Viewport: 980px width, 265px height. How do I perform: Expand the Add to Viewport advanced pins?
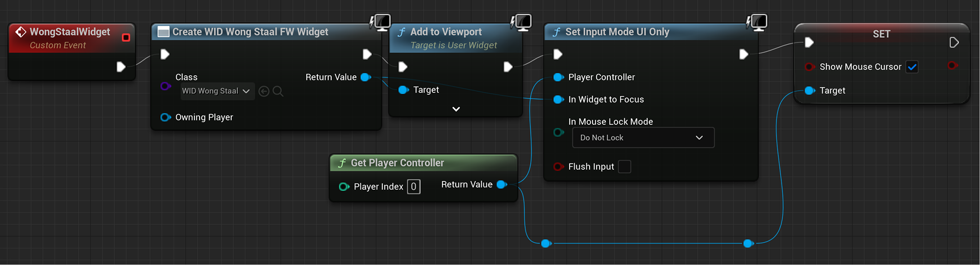[456, 109]
